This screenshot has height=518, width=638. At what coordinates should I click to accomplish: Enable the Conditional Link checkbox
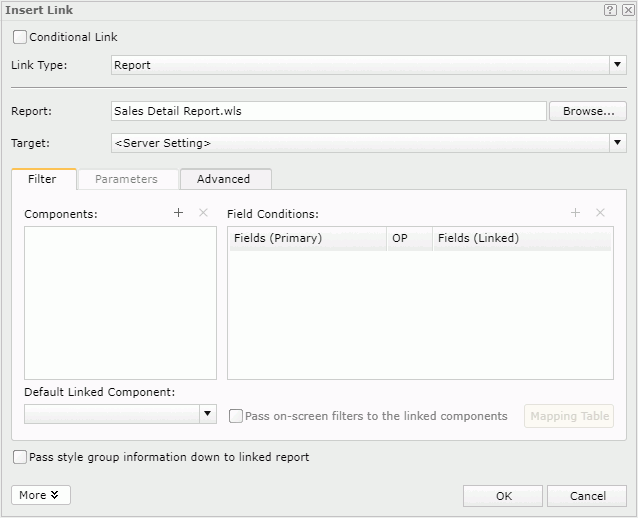click(21, 37)
